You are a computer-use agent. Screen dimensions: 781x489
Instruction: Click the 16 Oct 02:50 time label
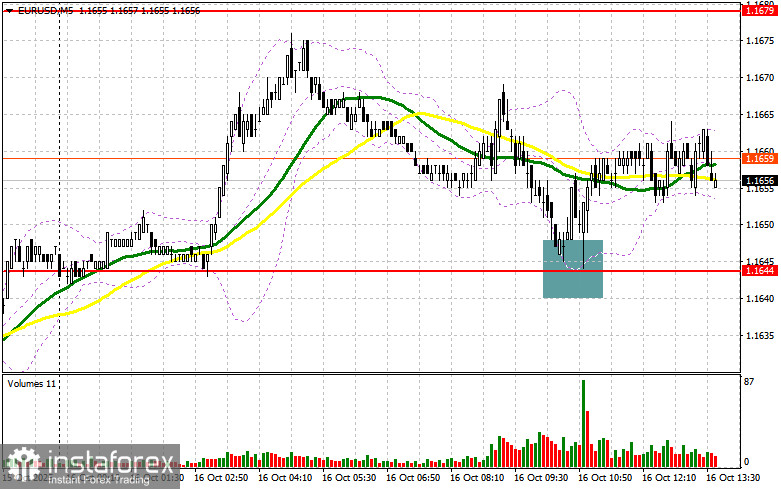coord(221,478)
